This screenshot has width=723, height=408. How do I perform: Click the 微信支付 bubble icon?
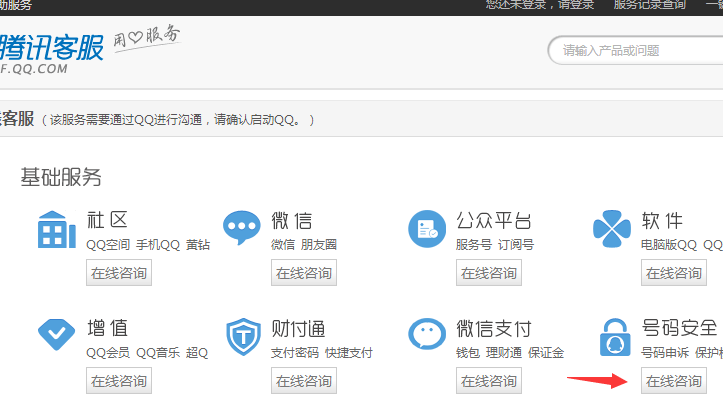pos(427,334)
